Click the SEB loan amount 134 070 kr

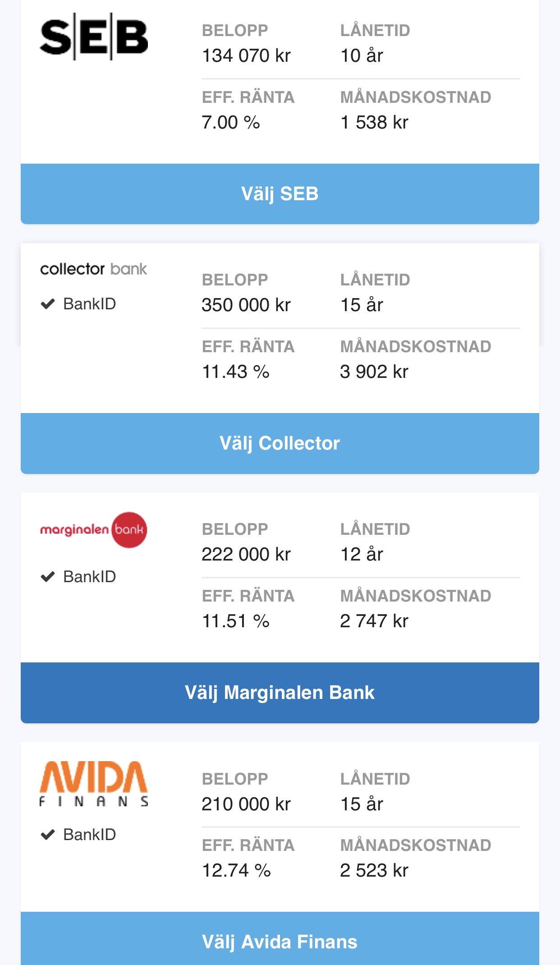click(x=246, y=56)
